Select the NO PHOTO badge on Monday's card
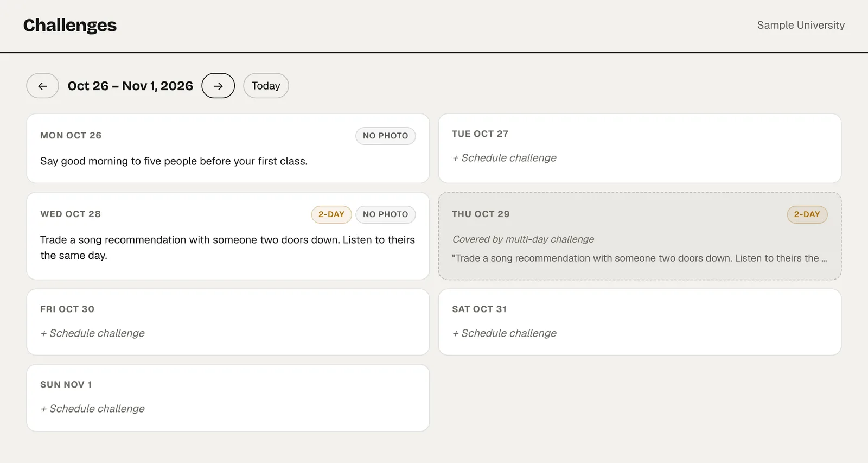The width and height of the screenshot is (868, 463). (x=386, y=136)
